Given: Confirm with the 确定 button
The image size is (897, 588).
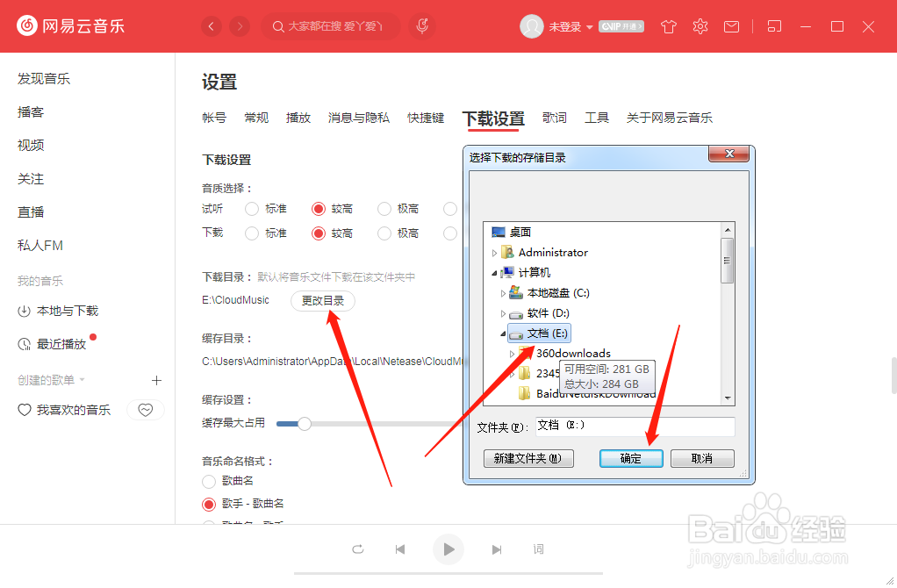Looking at the screenshot, I should click(x=631, y=459).
